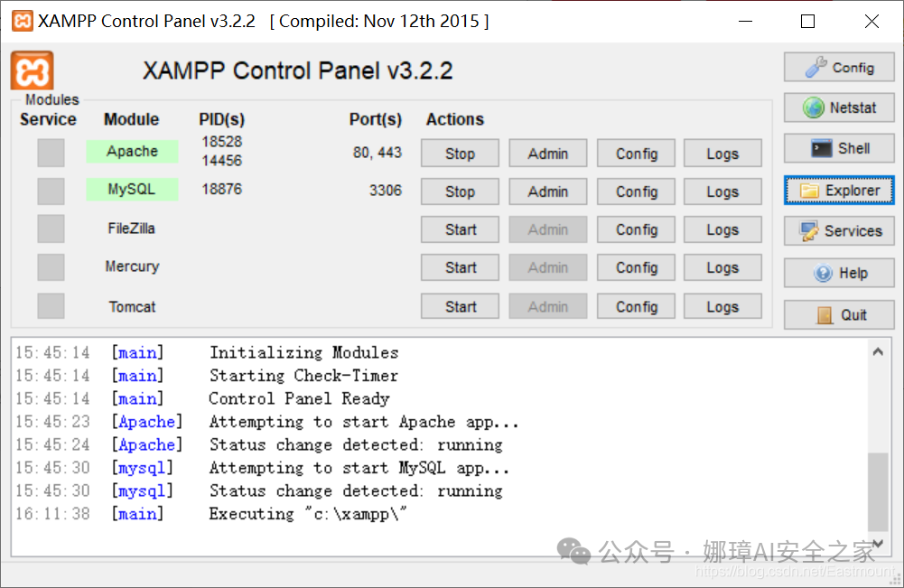904x588 pixels.
Task: Open MySQL Admin page
Action: pyautogui.click(x=547, y=191)
